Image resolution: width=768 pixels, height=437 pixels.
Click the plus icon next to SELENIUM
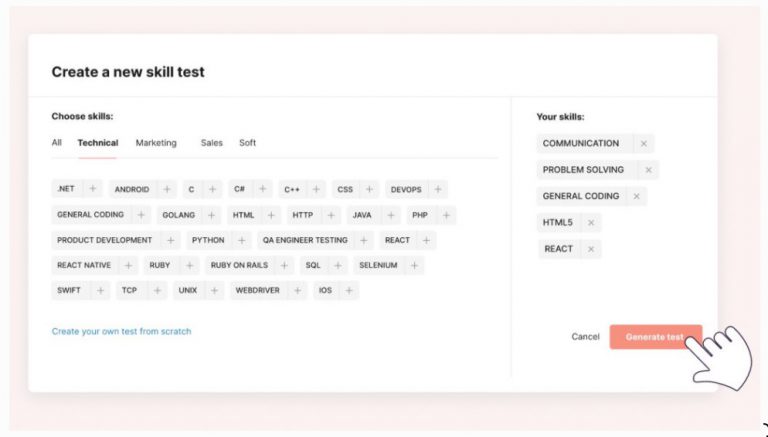[414, 266]
